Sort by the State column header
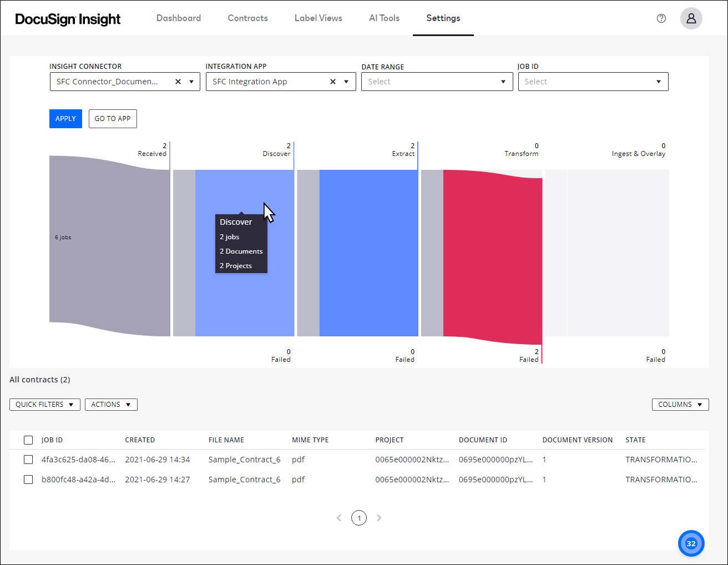Viewport: 728px width, 565px height. pyautogui.click(x=635, y=440)
